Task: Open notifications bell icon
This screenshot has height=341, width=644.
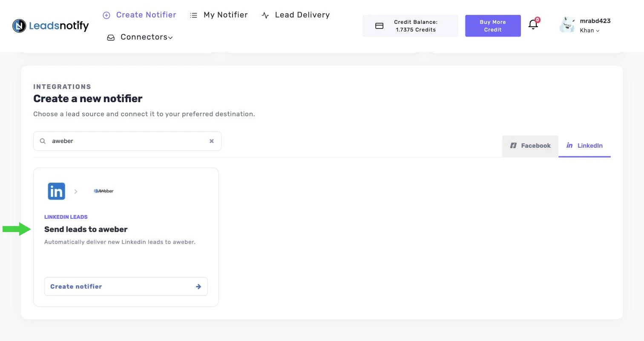Action: [533, 24]
